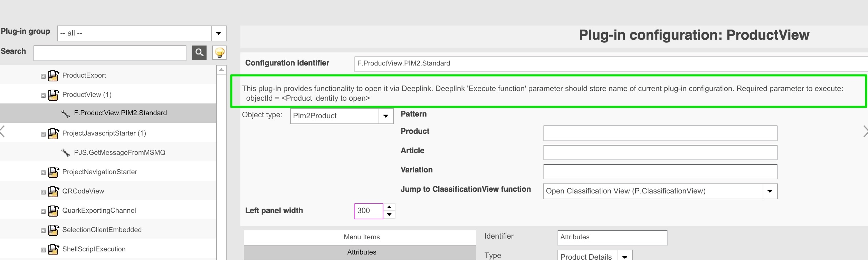This screenshot has height=260, width=868.
Task: Click the QuarkExportingChannel folder icon
Action: (54, 211)
